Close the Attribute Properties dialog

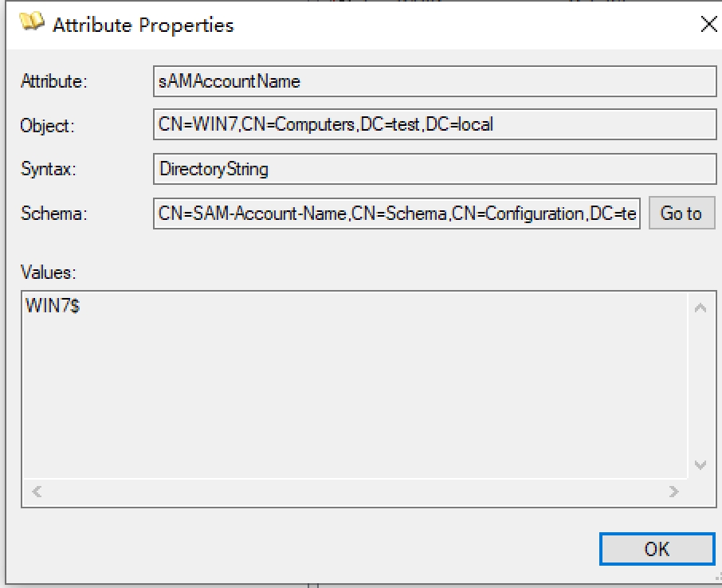pyautogui.click(x=708, y=24)
